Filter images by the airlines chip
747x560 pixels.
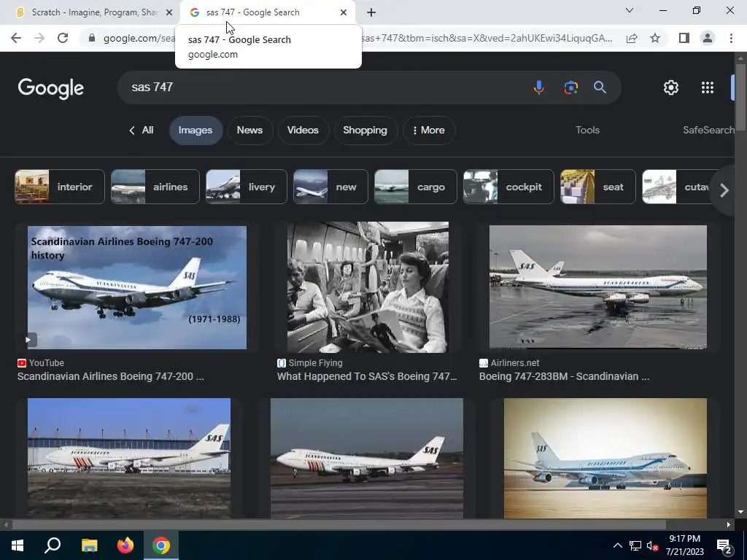155,187
